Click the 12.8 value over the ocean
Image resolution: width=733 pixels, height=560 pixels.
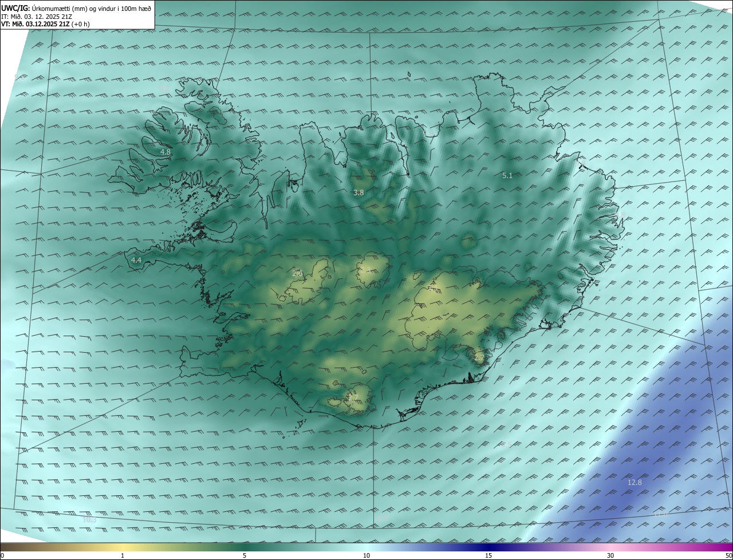[635, 483]
